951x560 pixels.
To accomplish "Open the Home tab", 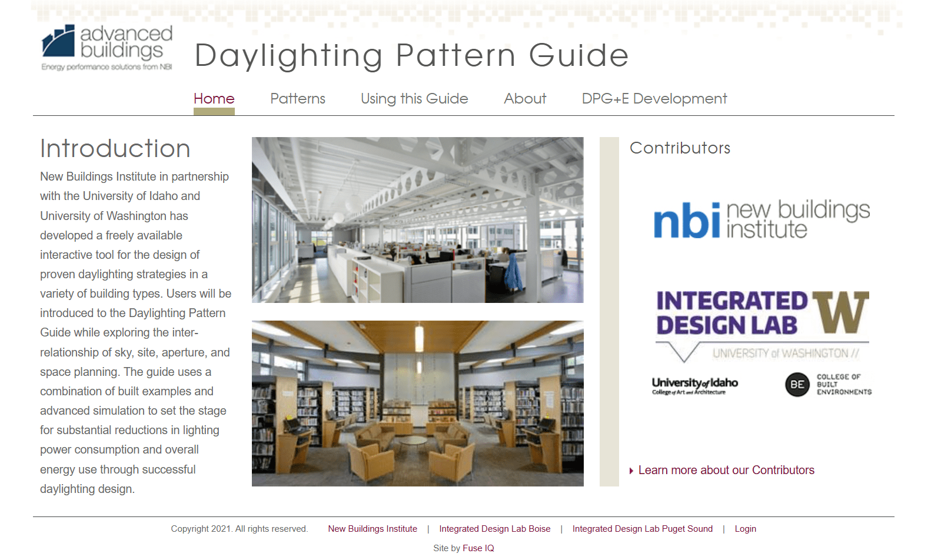I will (214, 99).
